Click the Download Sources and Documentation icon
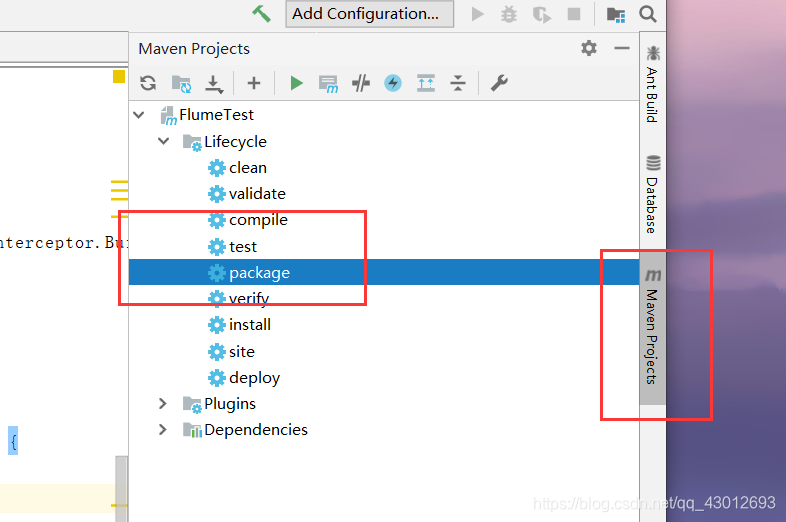The width and height of the screenshot is (786, 522). (x=214, y=84)
